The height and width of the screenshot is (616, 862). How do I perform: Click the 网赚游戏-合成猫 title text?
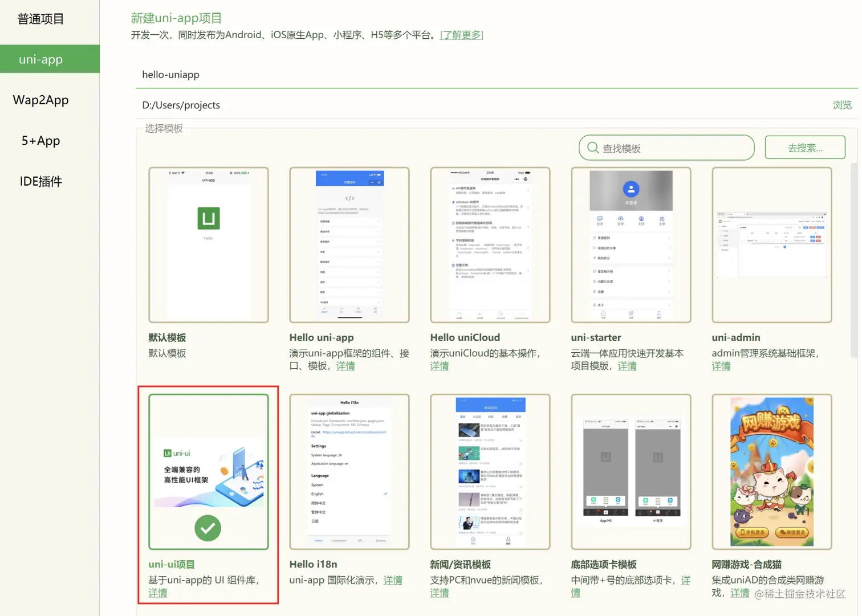(x=746, y=564)
